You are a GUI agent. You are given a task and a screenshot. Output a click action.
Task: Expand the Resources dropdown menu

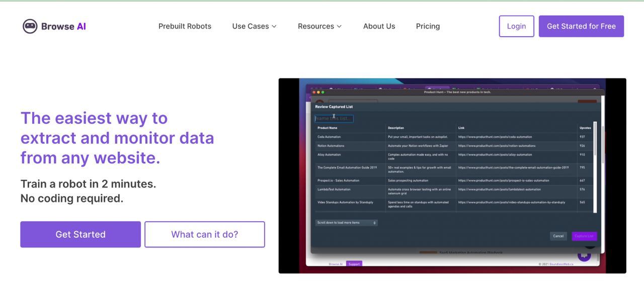[319, 26]
